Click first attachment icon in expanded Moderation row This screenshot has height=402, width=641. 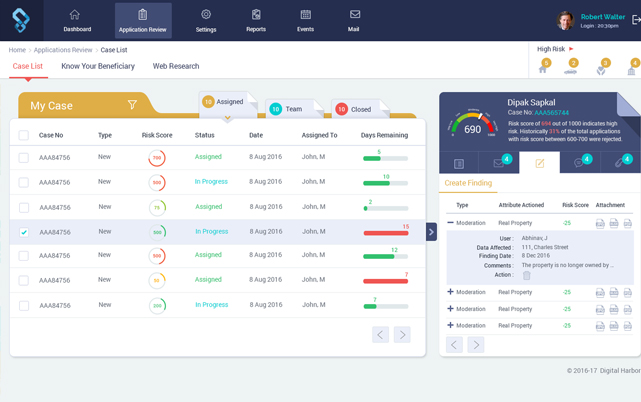tap(600, 224)
